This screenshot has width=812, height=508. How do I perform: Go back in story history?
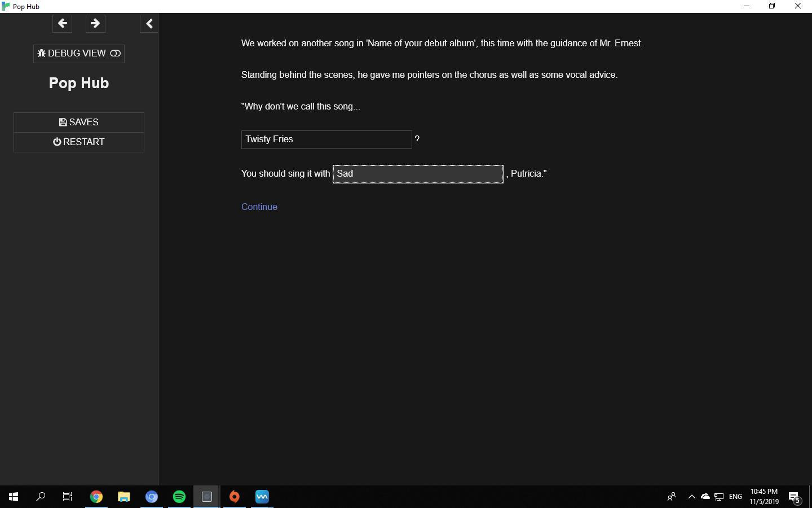pyautogui.click(x=63, y=24)
